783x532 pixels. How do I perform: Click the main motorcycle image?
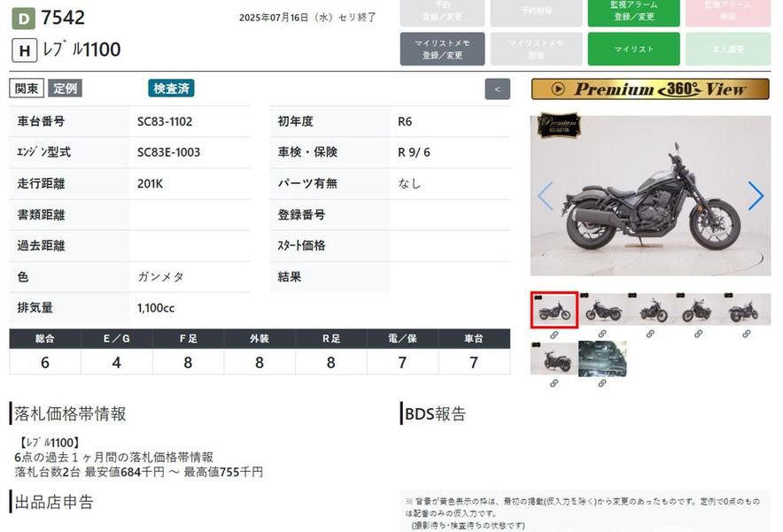650,196
